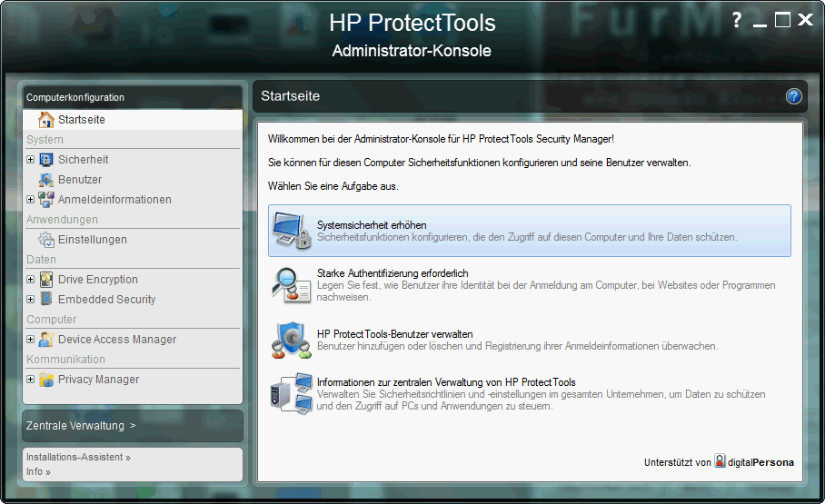Click the digitalPersona logo icon
Viewport: 825px width, 504px height.
[720, 461]
